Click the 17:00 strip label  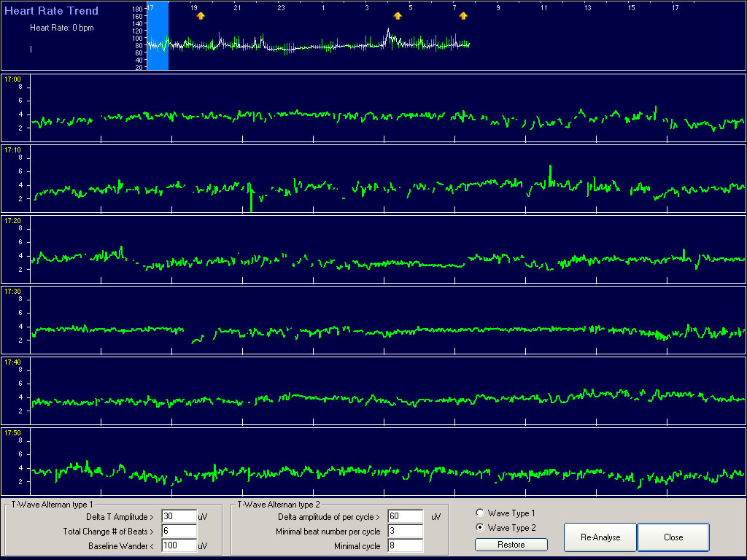point(15,77)
